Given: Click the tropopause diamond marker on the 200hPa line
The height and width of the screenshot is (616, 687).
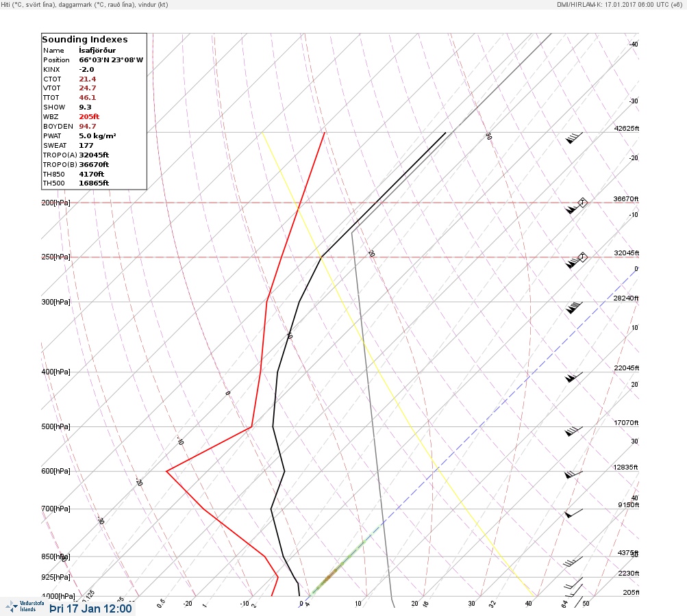Looking at the screenshot, I should [583, 203].
